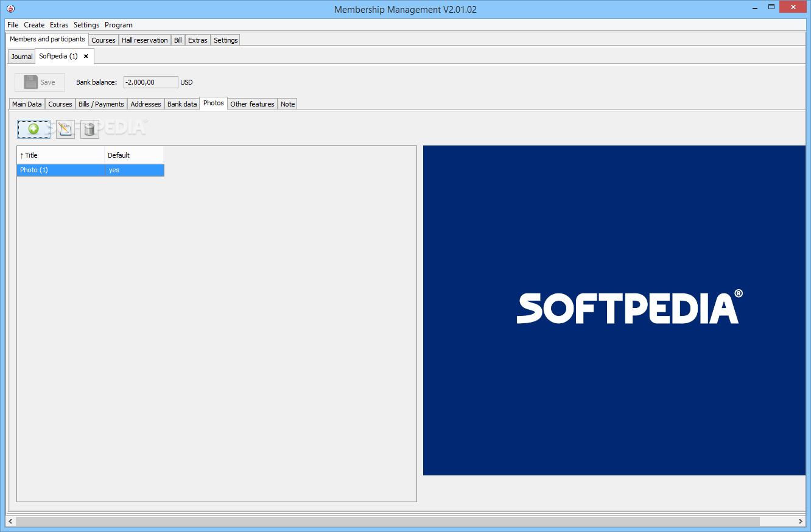
Task: Click the Default column header
Action: coord(134,155)
